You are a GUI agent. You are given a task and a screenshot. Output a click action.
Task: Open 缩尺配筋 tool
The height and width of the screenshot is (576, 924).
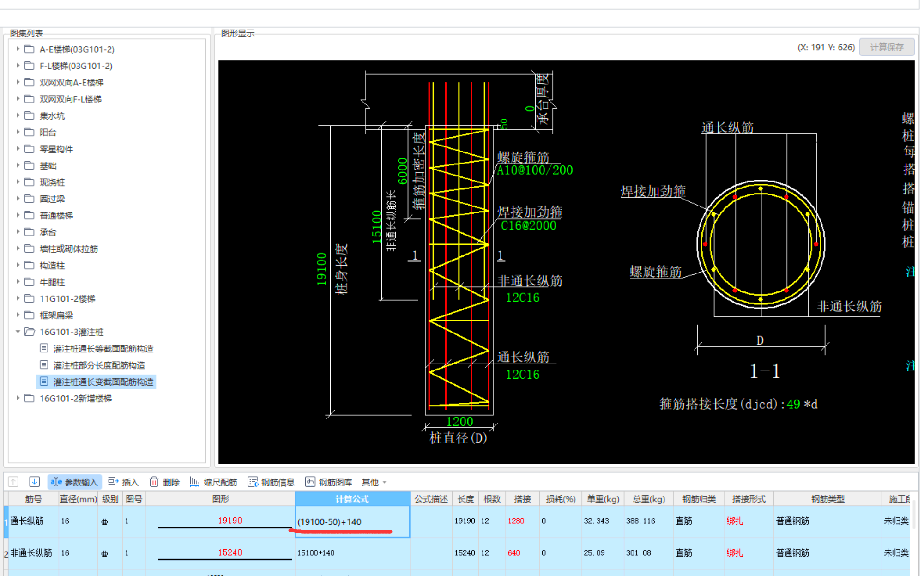213,482
